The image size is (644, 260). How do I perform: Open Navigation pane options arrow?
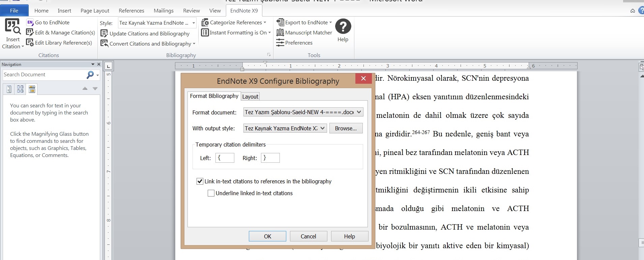click(93, 64)
